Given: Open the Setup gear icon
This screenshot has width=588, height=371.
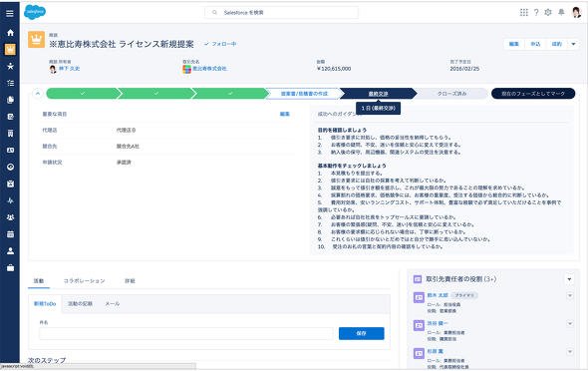Looking at the screenshot, I should (548, 12).
